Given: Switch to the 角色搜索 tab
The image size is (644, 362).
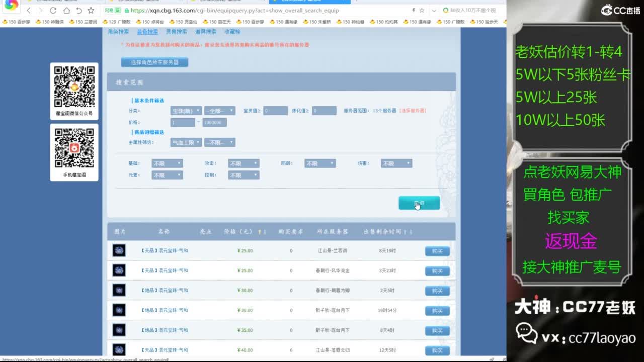Looking at the screenshot, I should [118, 32].
